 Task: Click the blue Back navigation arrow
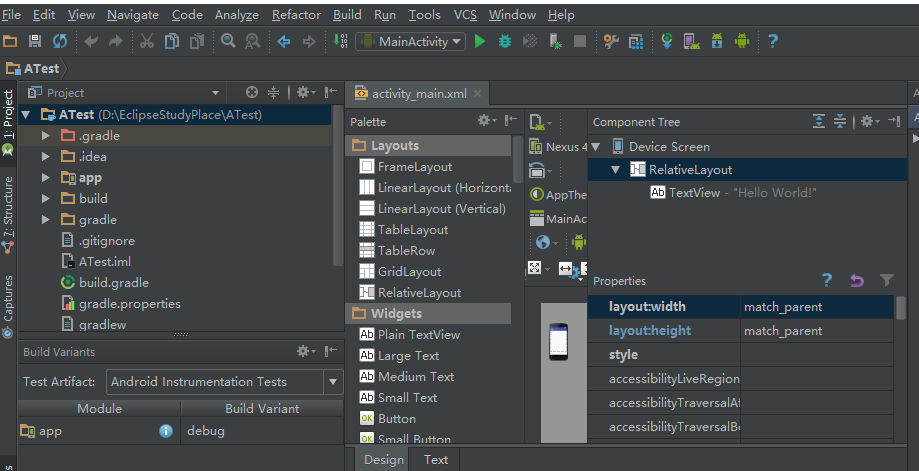(284, 41)
